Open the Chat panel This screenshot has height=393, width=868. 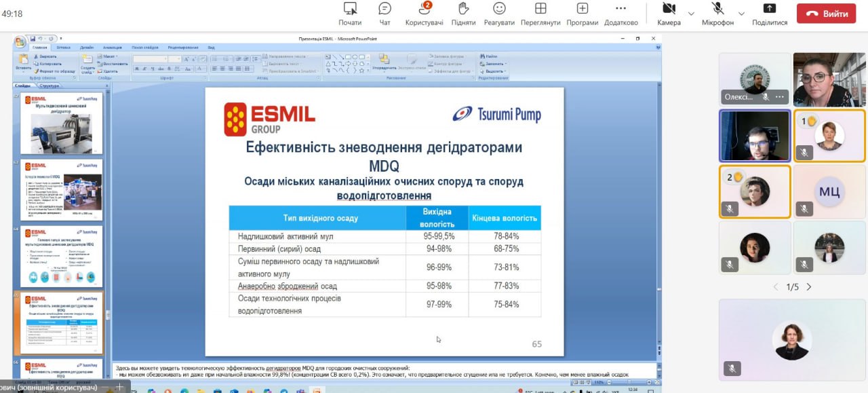[384, 14]
